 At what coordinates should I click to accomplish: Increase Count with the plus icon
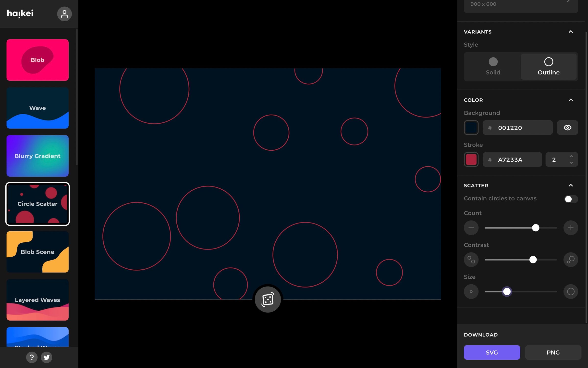click(x=571, y=228)
